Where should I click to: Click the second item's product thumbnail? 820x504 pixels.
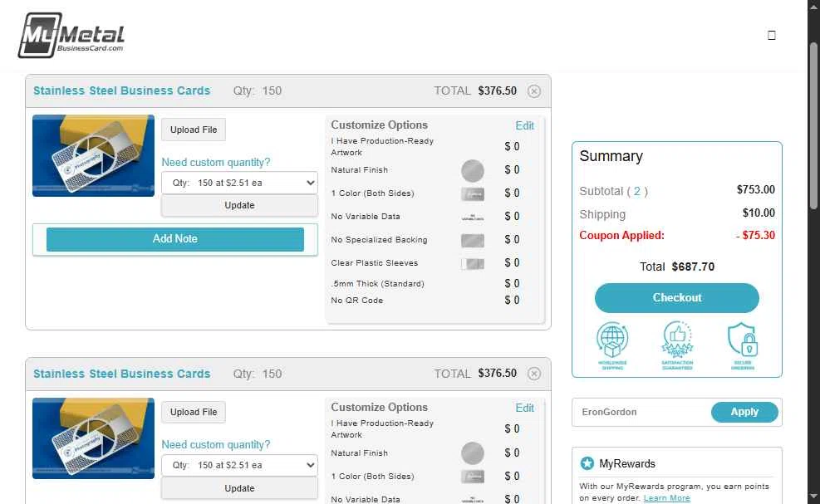coord(94,438)
